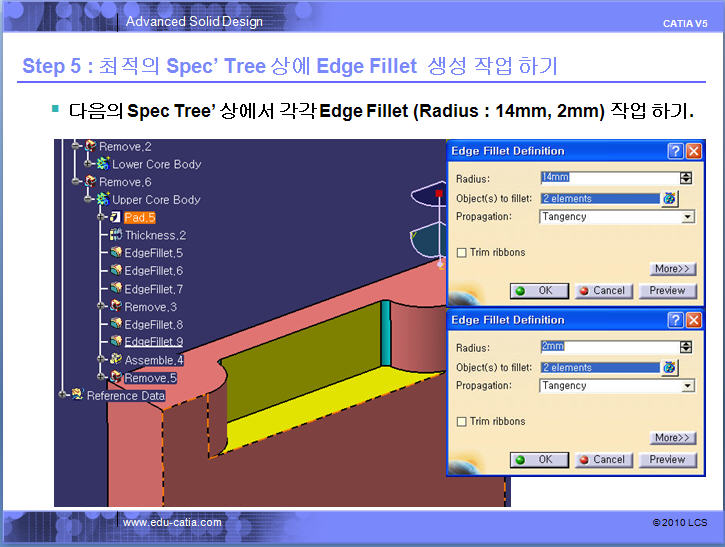
Task: Open the Tangency dropdown in the lower dialog
Action: [688, 386]
